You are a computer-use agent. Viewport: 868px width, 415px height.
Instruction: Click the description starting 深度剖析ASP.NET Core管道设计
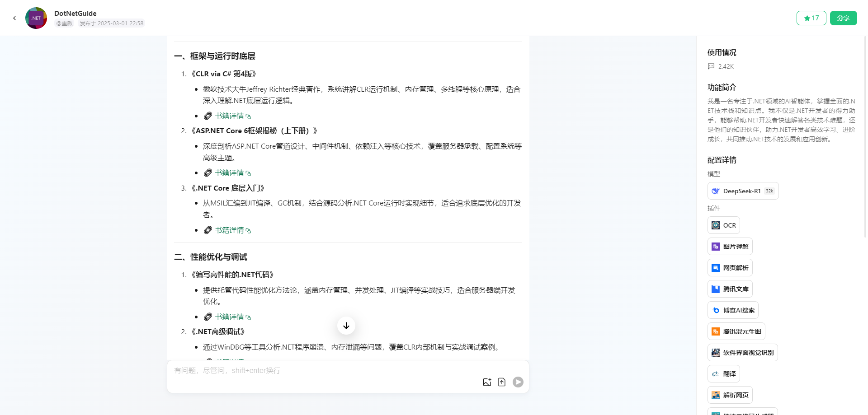(362, 152)
